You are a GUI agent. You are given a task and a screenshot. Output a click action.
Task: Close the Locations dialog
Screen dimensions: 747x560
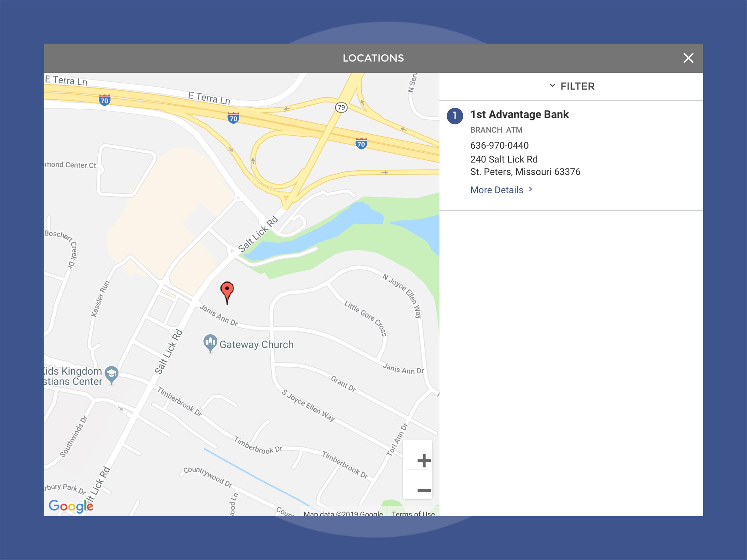(x=688, y=58)
